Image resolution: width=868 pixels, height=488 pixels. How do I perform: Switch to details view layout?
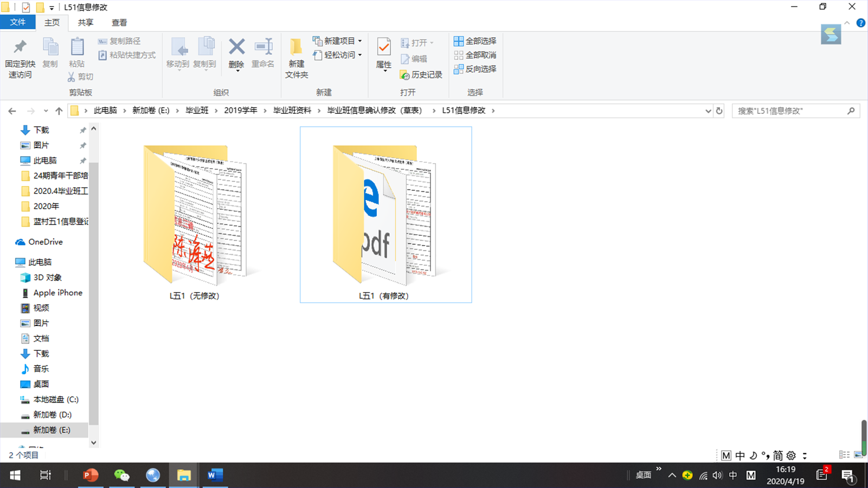click(844, 455)
